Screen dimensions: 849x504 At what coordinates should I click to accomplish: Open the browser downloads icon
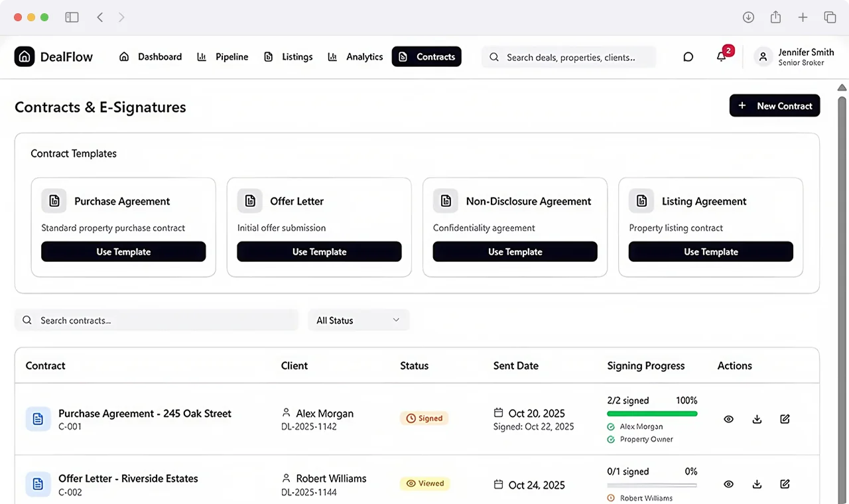[x=748, y=17]
